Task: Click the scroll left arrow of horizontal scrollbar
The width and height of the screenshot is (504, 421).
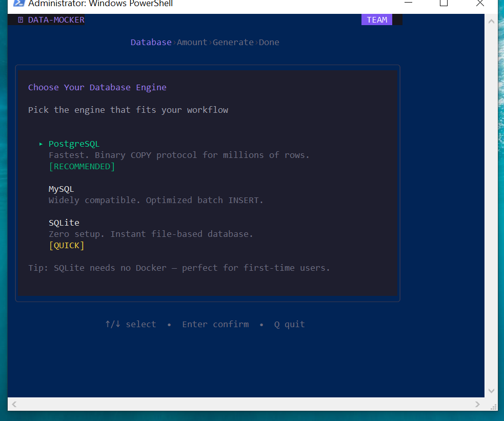Action: [14, 404]
